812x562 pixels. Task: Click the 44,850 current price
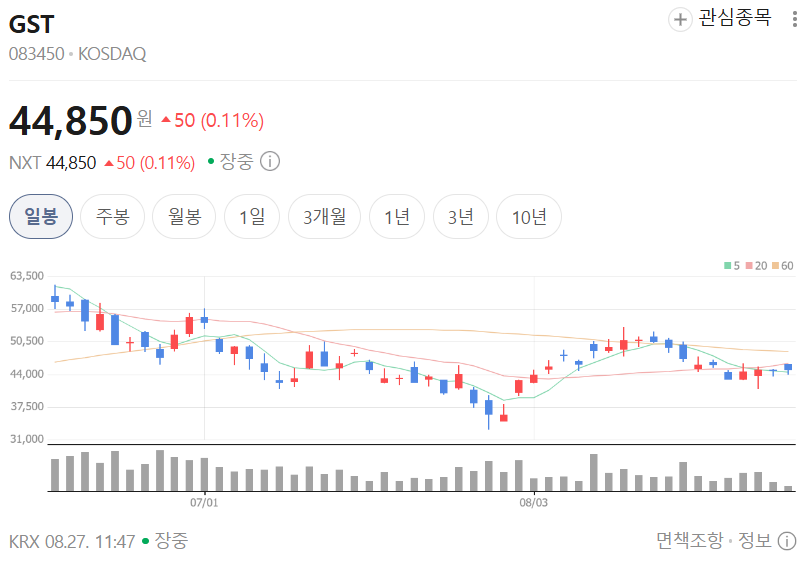click(x=71, y=121)
